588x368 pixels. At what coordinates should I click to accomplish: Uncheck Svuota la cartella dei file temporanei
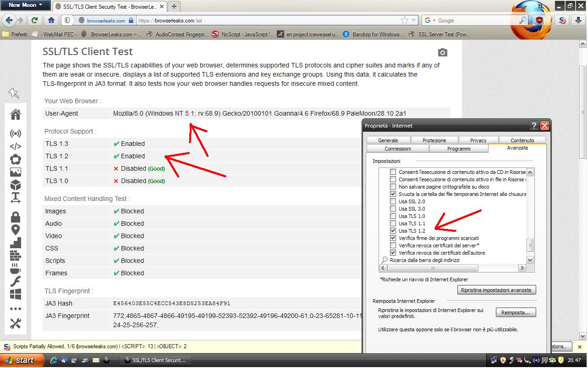click(393, 194)
